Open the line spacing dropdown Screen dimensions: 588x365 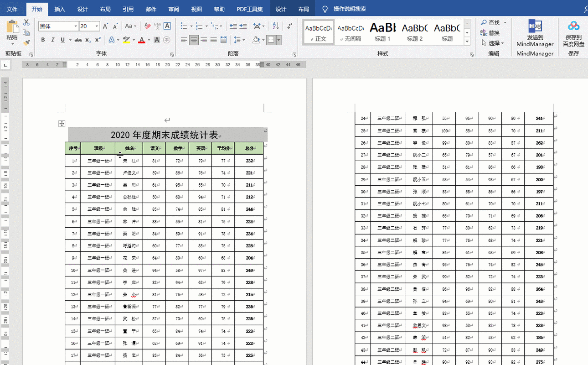239,40
